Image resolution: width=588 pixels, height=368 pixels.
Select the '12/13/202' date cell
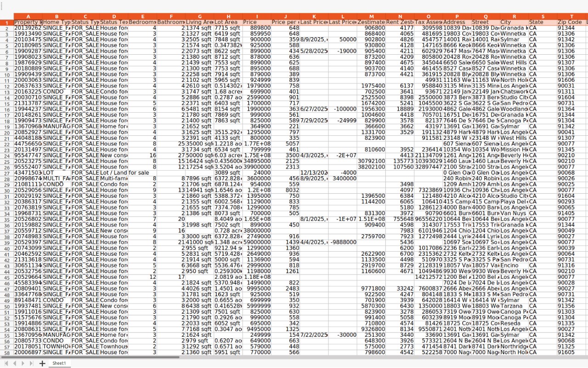click(314, 172)
